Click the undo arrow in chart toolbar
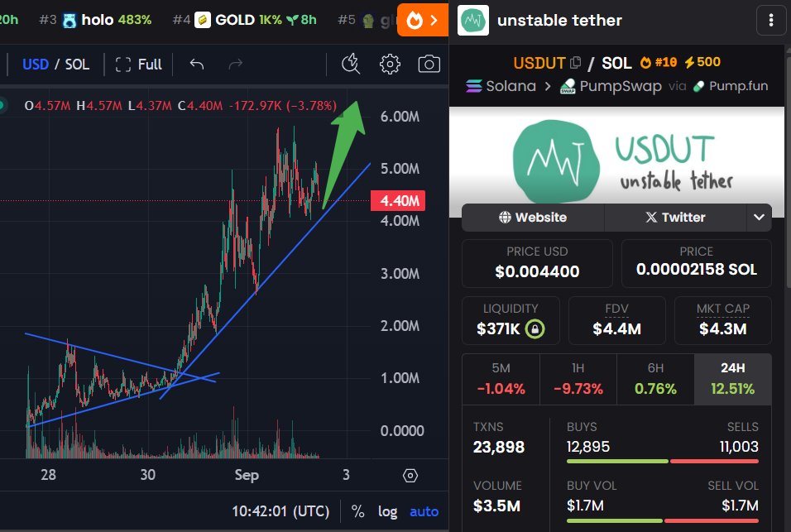This screenshot has width=791, height=532. point(197,64)
